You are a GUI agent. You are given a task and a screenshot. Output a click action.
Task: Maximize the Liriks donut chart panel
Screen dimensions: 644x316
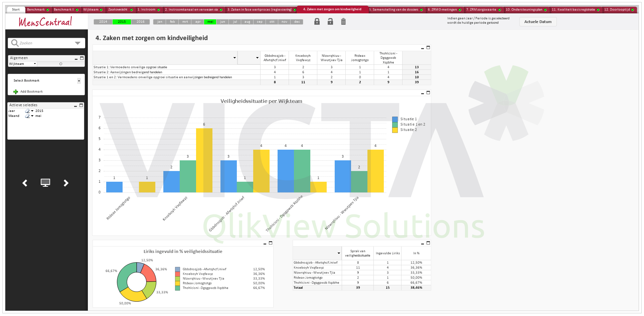pyautogui.click(x=271, y=243)
